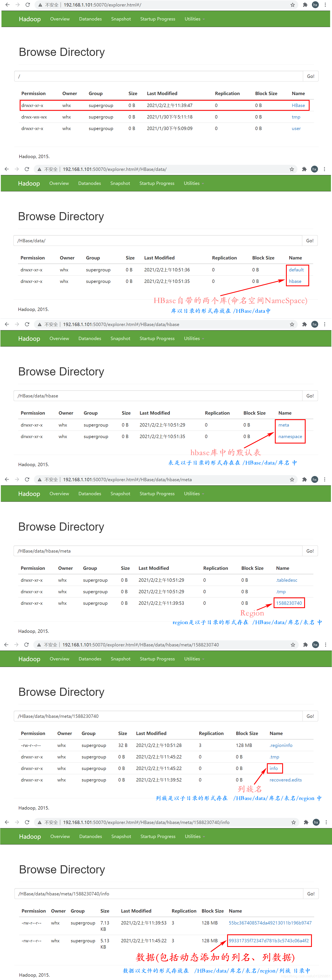Open the .regioninfo file link
This screenshot has height=980, width=332.
[281, 746]
